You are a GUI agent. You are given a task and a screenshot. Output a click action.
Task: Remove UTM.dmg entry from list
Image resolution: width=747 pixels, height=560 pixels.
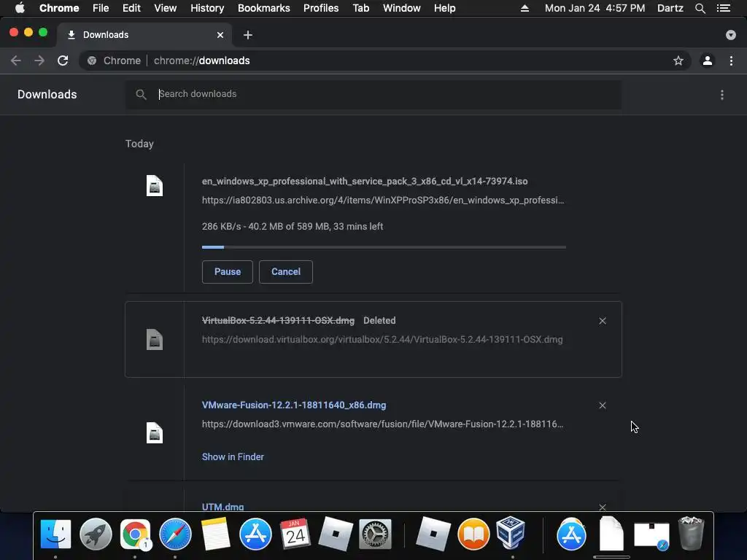point(603,507)
